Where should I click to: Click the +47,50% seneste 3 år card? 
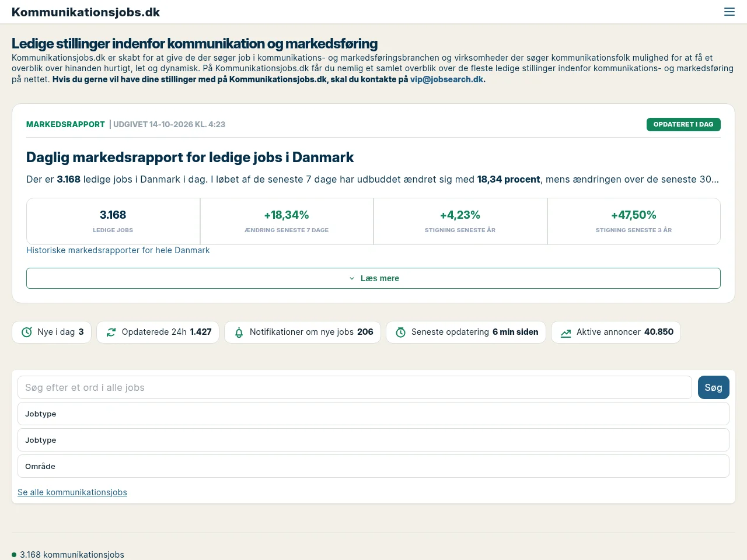[x=634, y=221]
